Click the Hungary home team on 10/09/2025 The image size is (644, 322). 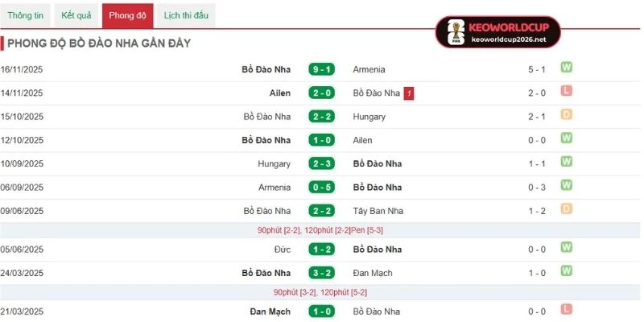pos(274,163)
